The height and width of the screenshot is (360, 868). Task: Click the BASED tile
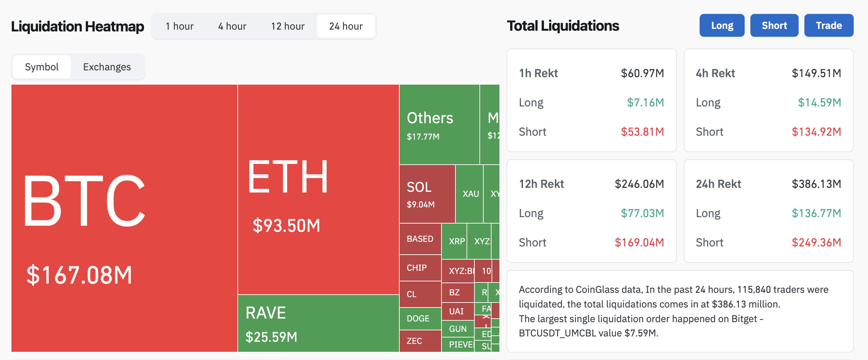coord(420,239)
